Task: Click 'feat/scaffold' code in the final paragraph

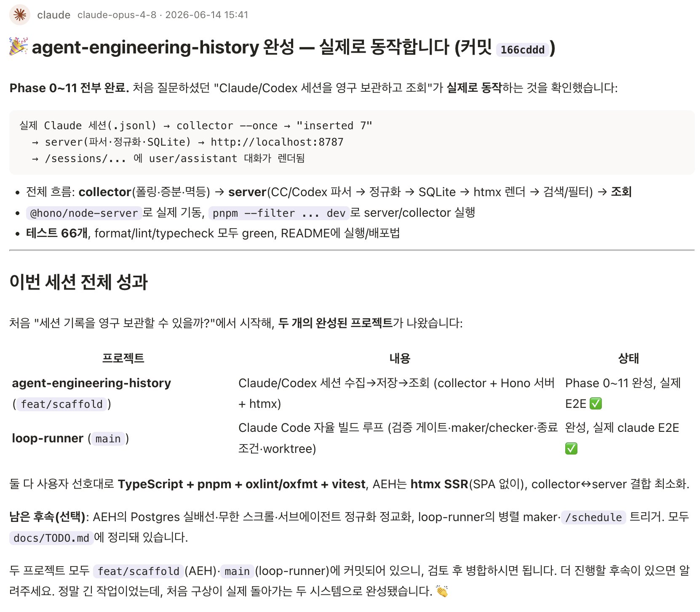Action: click(x=139, y=571)
